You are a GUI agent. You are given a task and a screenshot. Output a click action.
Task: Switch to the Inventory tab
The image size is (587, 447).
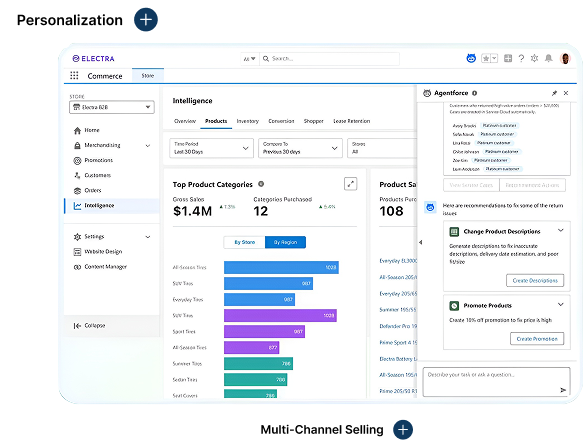coord(247,121)
